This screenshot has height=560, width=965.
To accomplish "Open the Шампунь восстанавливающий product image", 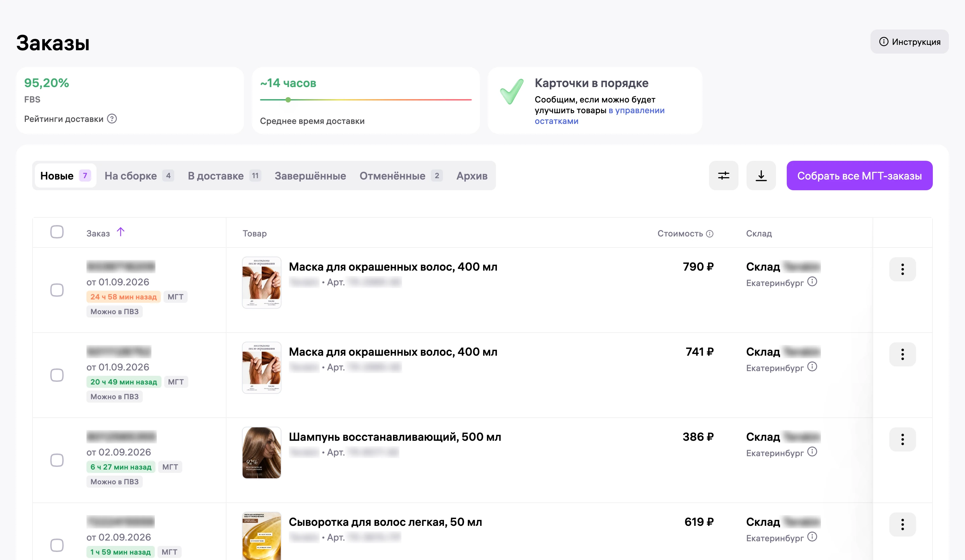I will 262,452.
